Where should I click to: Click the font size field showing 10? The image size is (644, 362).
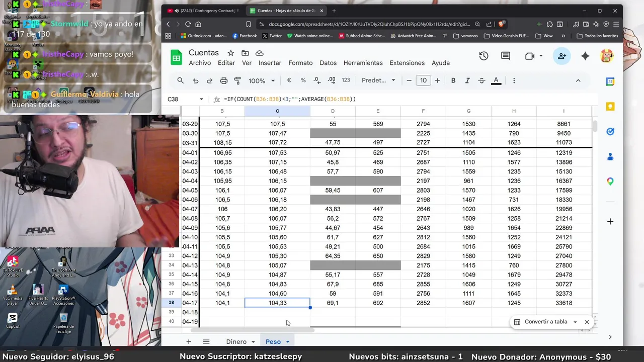423,80
